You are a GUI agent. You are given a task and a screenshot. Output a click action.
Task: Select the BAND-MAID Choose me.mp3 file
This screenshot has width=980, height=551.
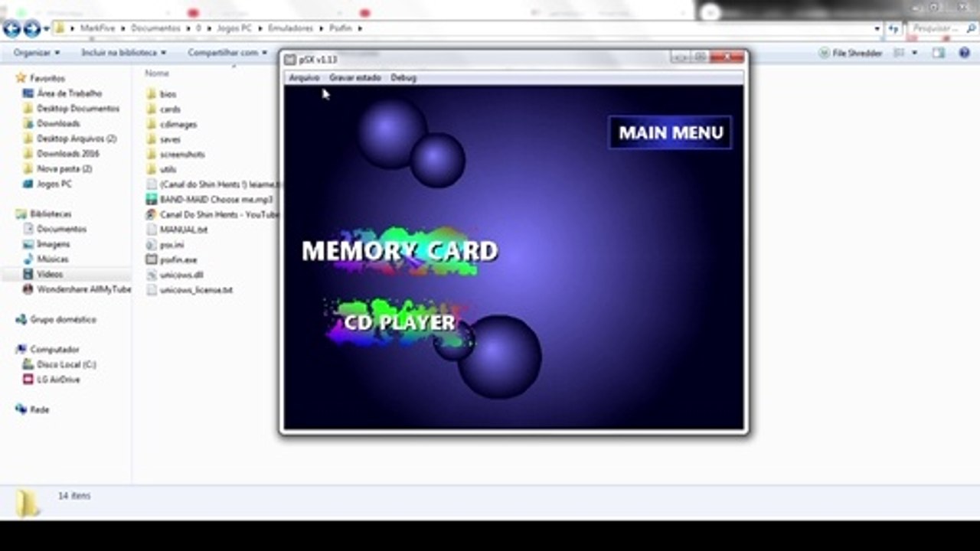[x=216, y=200]
